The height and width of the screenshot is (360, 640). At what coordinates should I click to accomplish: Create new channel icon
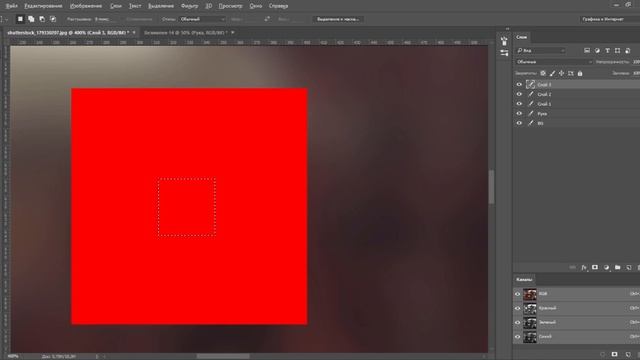click(628, 354)
